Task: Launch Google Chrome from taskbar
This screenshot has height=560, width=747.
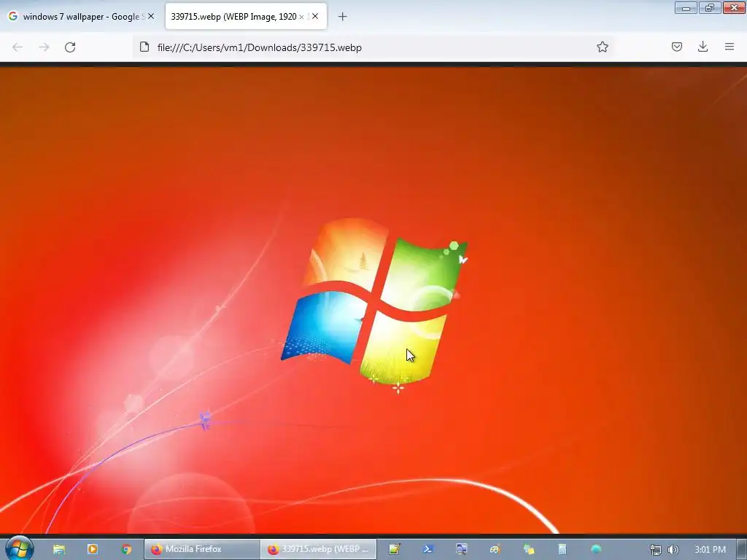Action: (126, 549)
